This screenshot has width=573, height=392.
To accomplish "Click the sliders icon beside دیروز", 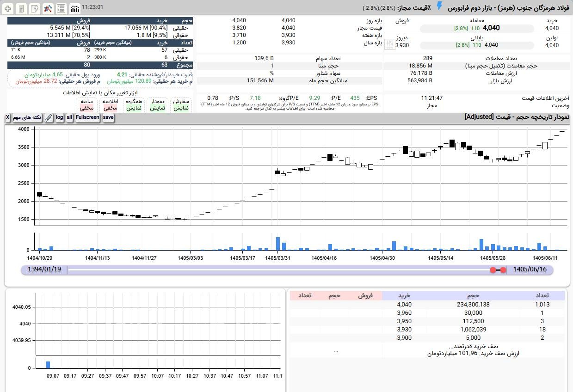I will (389, 44).
